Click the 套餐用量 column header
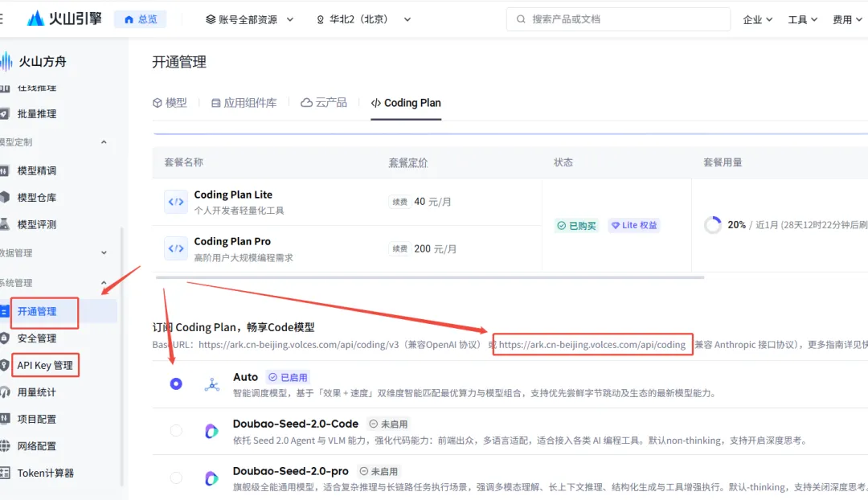 (x=723, y=162)
